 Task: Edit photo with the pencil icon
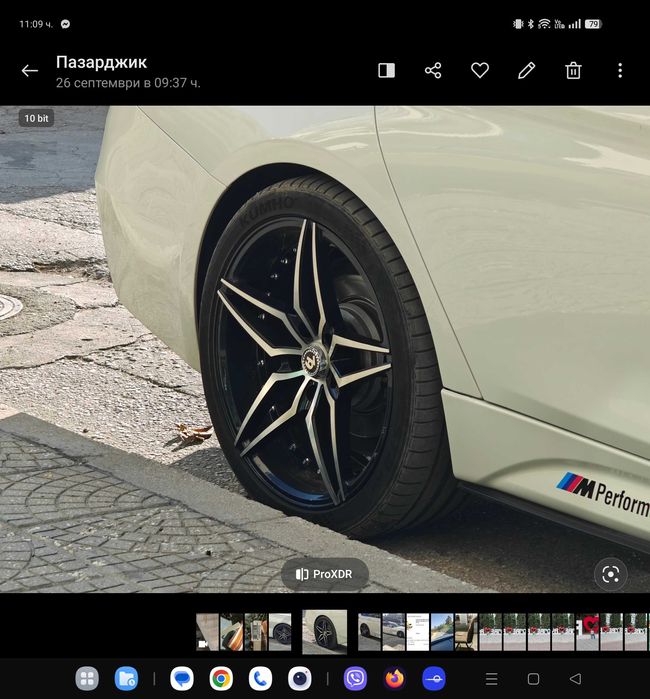[x=527, y=70]
